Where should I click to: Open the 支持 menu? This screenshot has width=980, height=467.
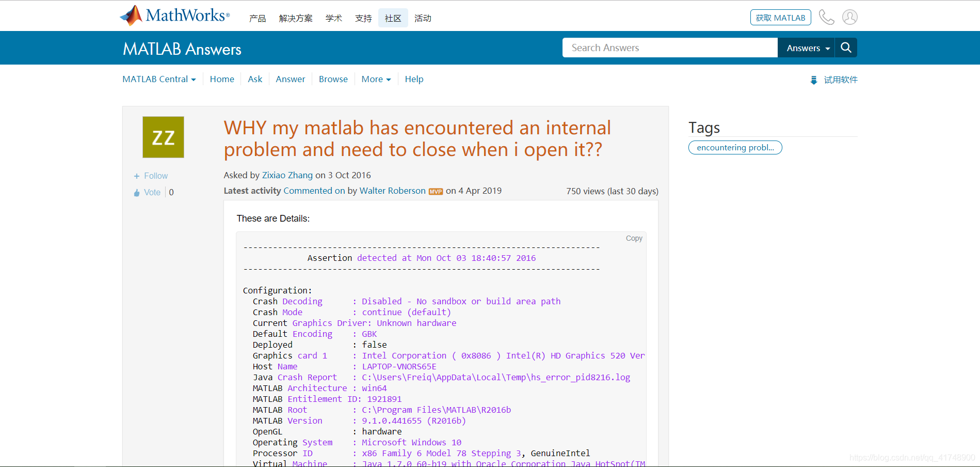pos(363,18)
